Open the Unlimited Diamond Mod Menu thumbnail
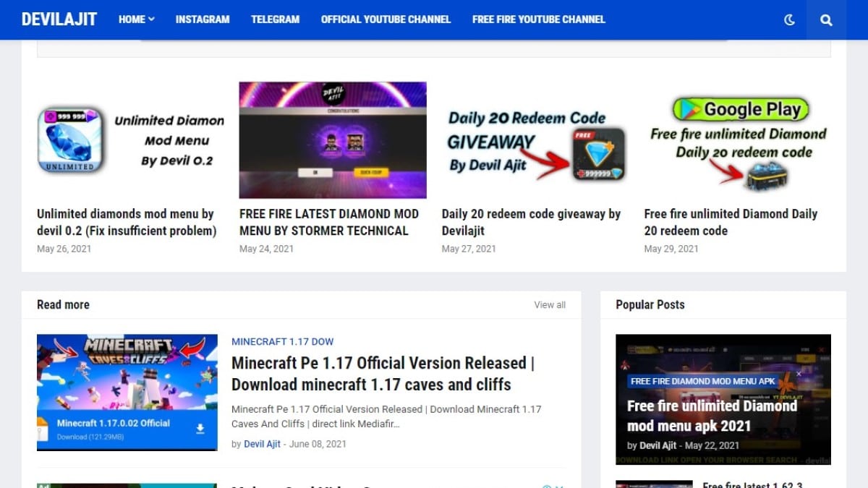This screenshot has width=868, height=488. pyautogui.click(x=130, y=140)
